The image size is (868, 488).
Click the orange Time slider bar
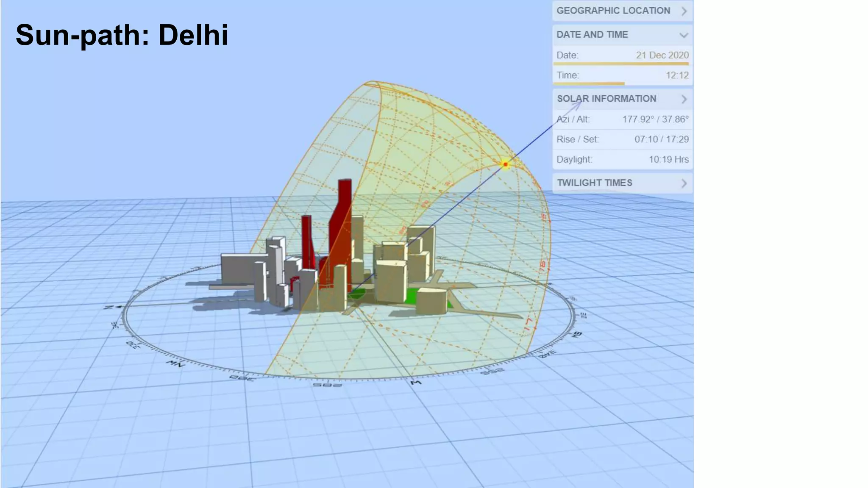(589, 84)
